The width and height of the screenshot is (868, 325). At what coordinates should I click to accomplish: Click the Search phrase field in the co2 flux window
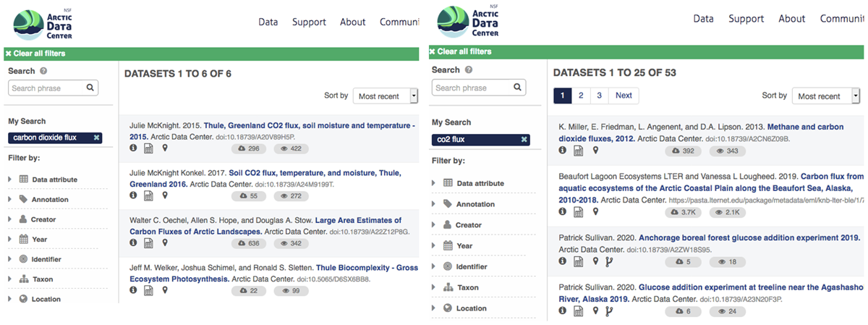[x=478, y=88]
